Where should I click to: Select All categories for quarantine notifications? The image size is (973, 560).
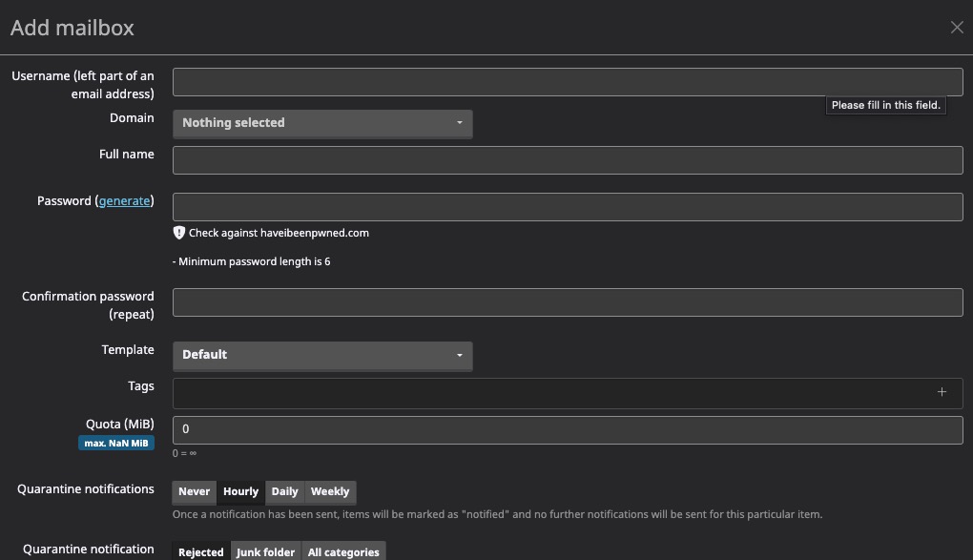pos(343,551)
